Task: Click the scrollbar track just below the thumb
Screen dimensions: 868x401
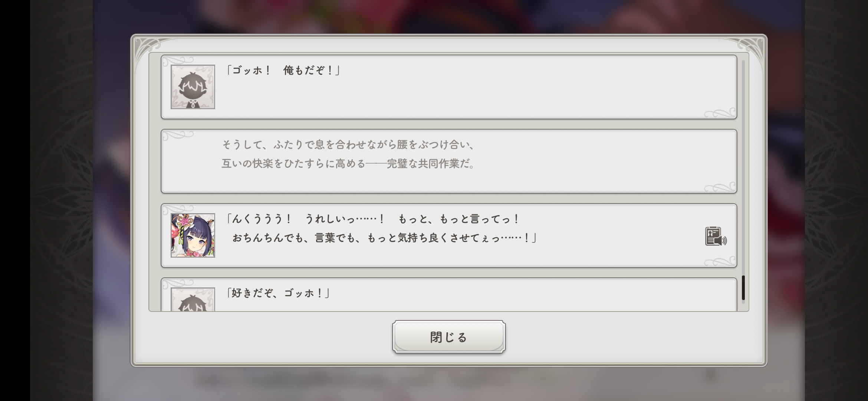Action: [x=743, y=302]
